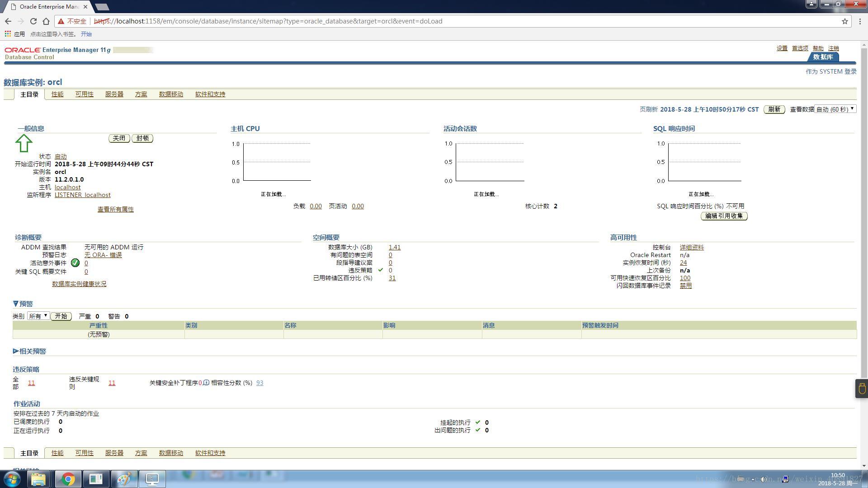The height and width of the screenshot is (488, 868).
Task: Open the browser home page icon
Action: [x=46, y=21]
